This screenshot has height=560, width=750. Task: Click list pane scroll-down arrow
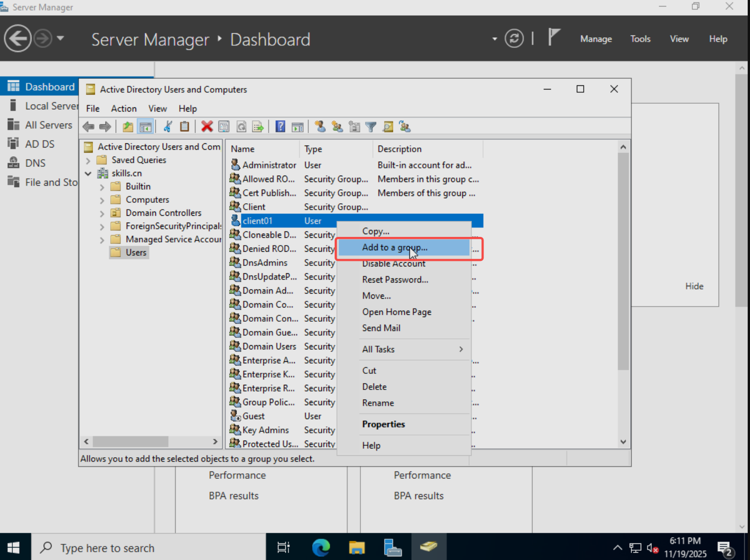pyautogui.click(x=623, y=442)
